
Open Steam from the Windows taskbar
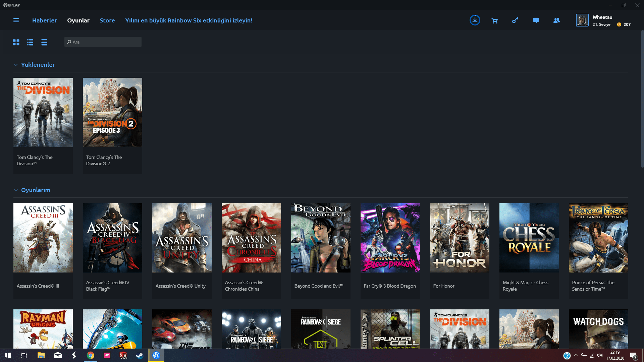tap(140, 355)
